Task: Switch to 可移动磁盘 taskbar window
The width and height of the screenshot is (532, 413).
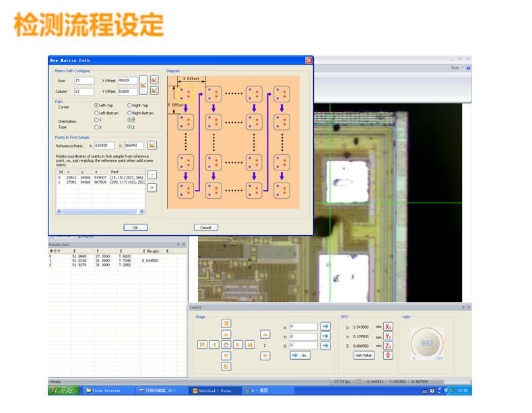Action: tap(161, 391)
